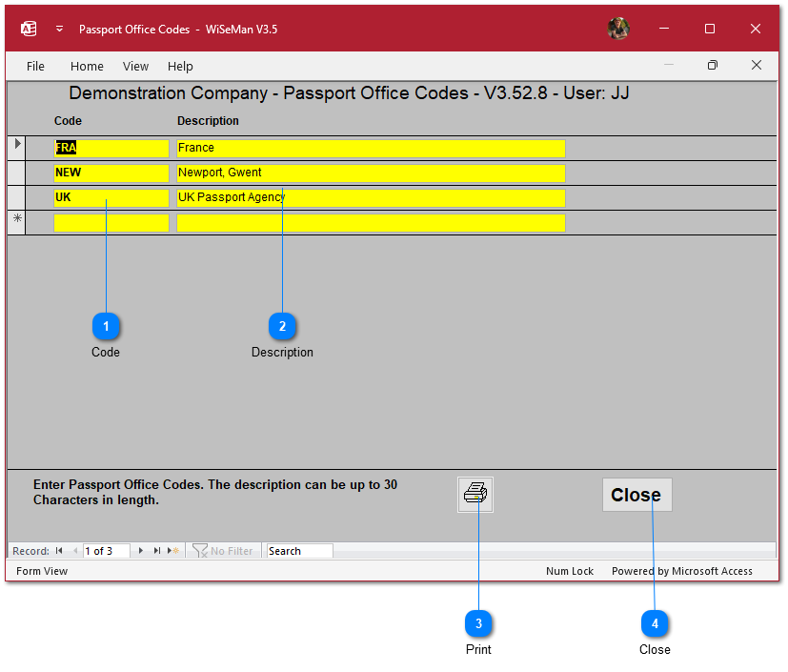Open the Quick Access Toolbar dropdown arrow
The image size is (788, 672).
coord(59,29)
